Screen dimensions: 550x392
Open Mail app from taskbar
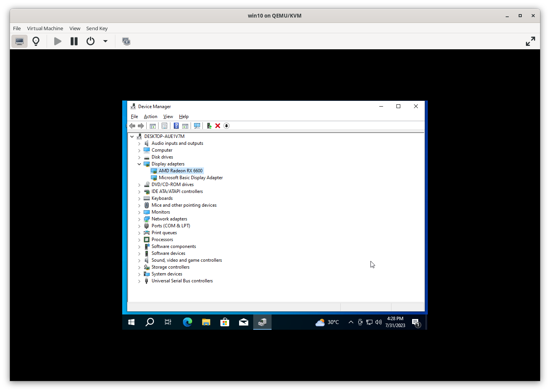(x=244, y=322)
